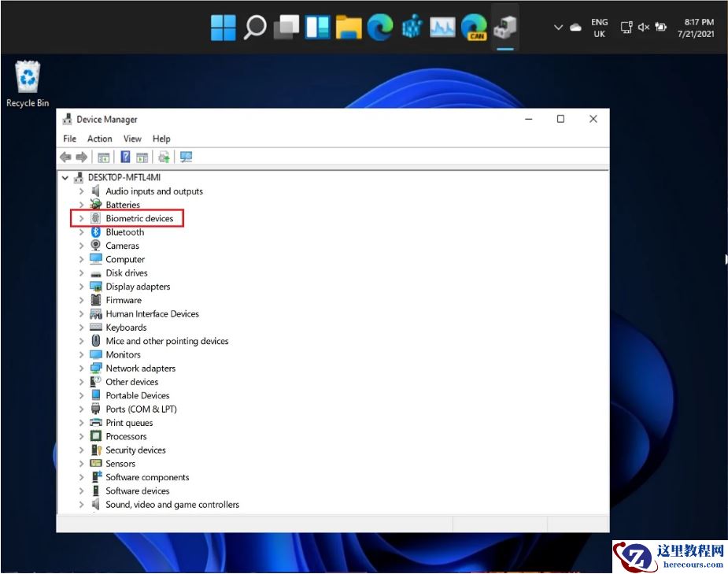The image size is (728, 574).
Task: Click the forward navigation arrow in Device Manager
Action: pos(81,157)
